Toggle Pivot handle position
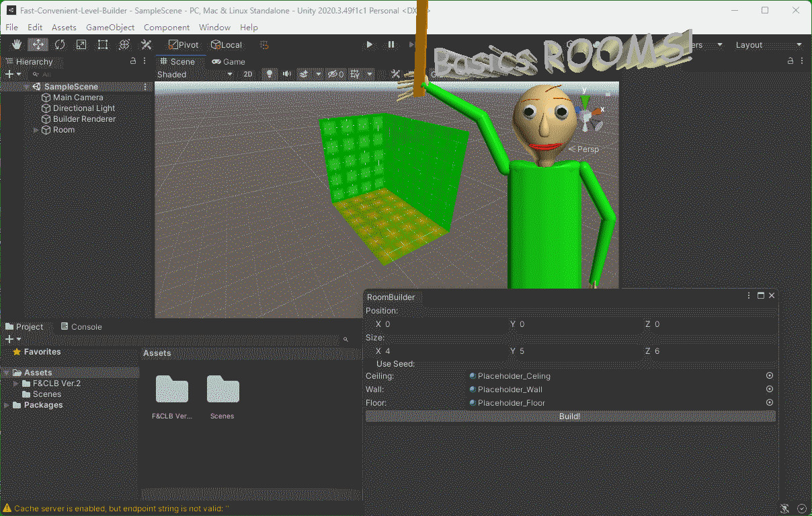 [184, 44]
